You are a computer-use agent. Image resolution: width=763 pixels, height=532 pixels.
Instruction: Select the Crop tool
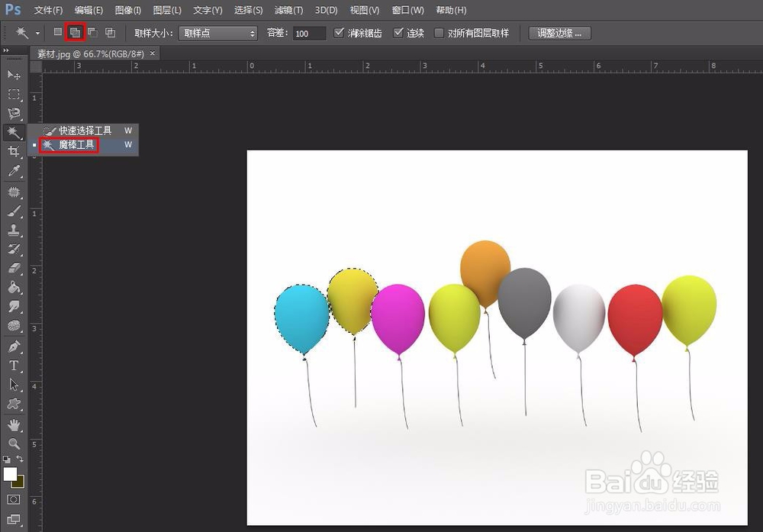pyautogui.click(x=14, y=151)
